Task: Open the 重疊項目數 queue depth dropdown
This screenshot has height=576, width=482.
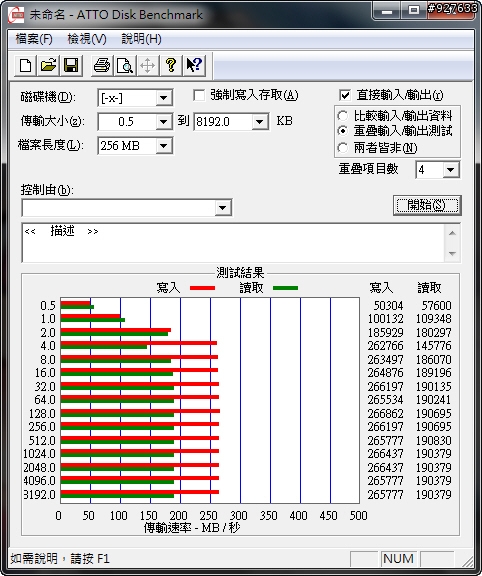Action: pos(451,170)
